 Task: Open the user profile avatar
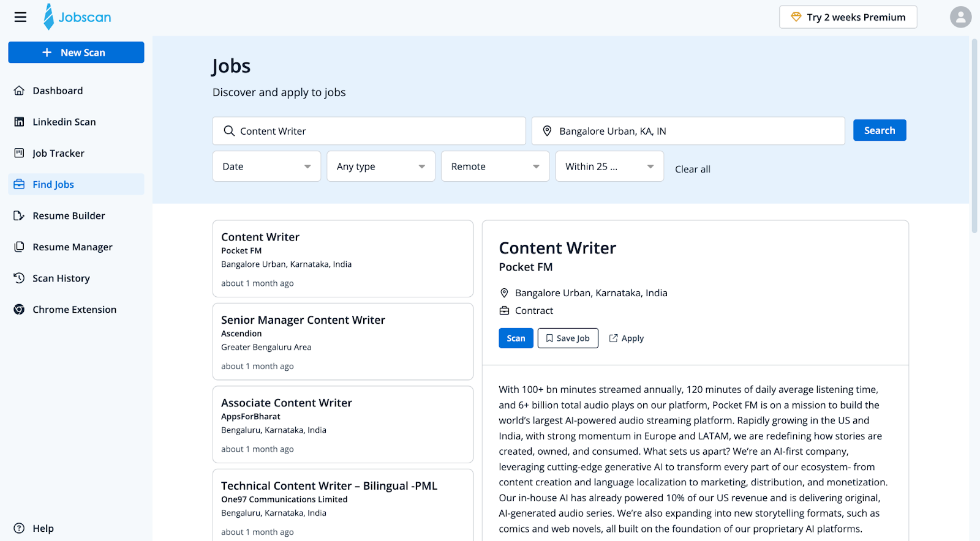pos(960,17)
